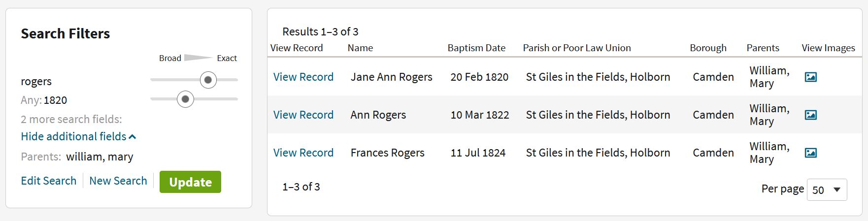Image resolution: width=868 pixels, height=221 pixels.
Task: Open image for Frances Rogers record
Action: coord(810,153)
